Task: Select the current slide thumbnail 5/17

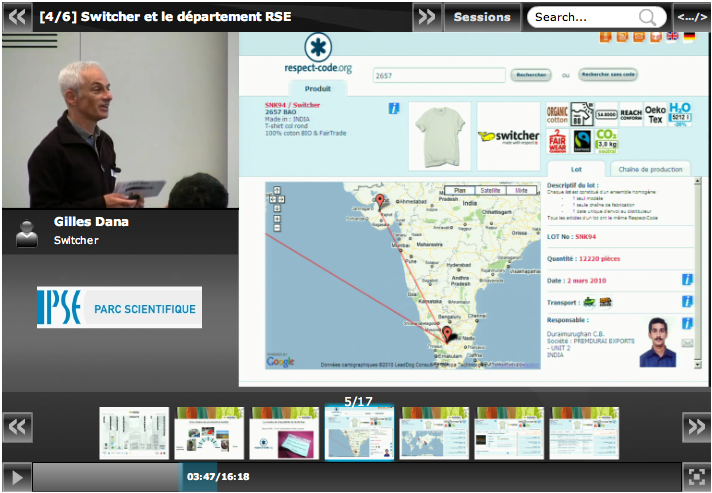Action: pos(359,433)
